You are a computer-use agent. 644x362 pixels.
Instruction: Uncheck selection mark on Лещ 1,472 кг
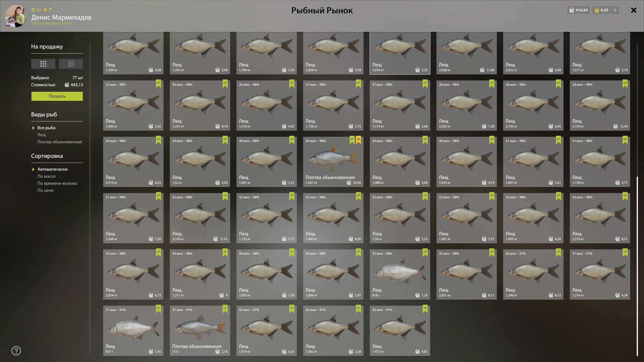(425, 309)
